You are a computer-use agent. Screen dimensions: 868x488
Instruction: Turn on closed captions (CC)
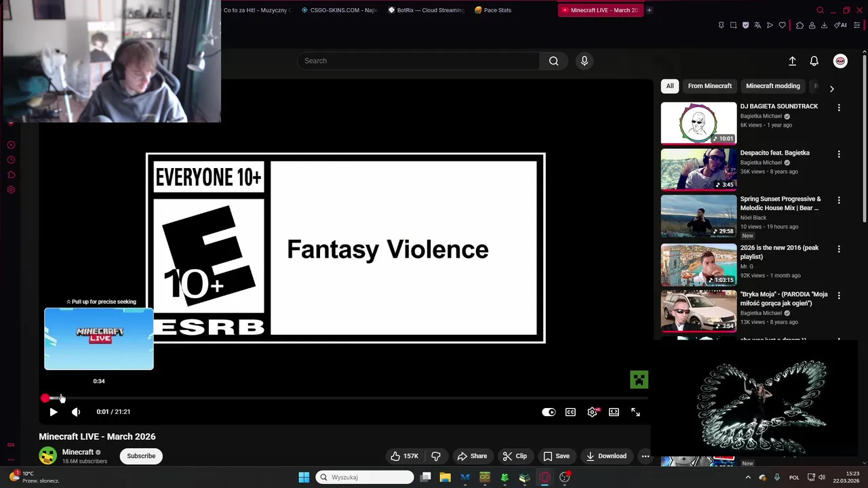tap(570, 412)
